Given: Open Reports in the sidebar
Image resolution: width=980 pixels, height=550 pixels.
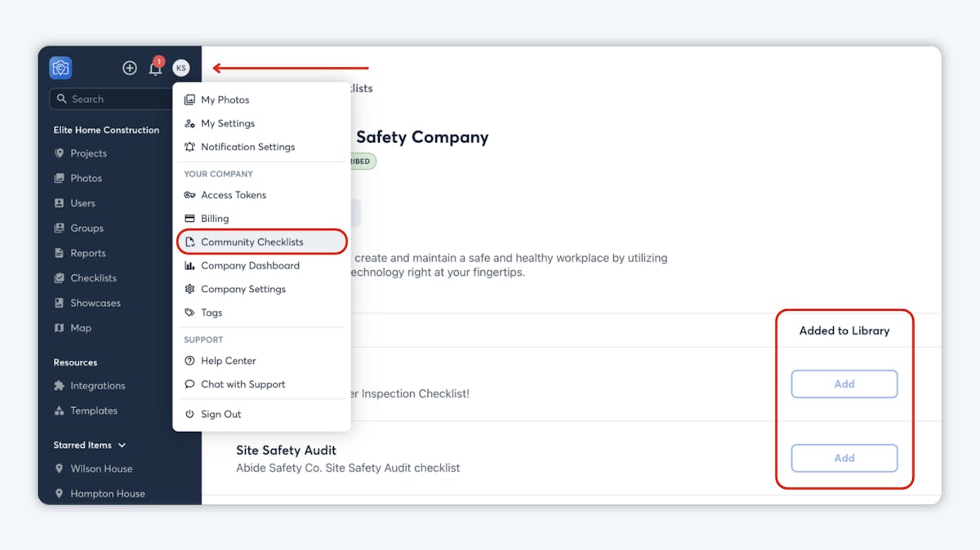Looking at the screenshot, I should click(x=88, y=253).
